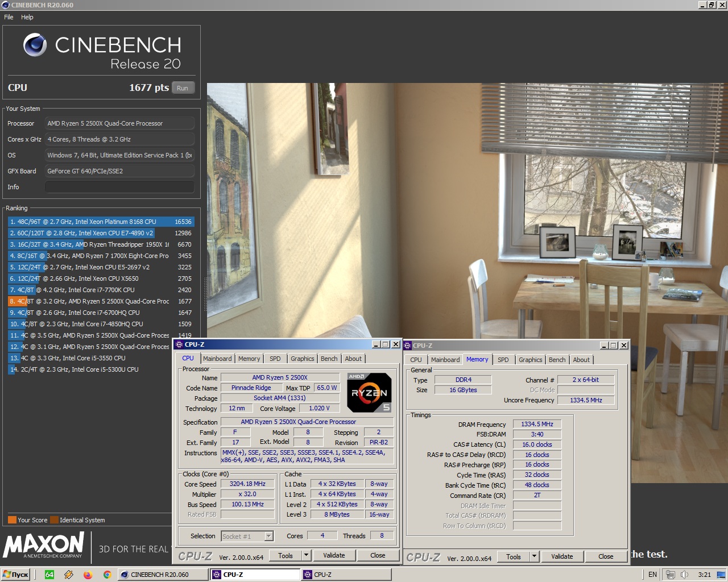Open SPD tab in CPU-Z timings window
This screenshot has width=728, height=582.
tap(503, 360)
